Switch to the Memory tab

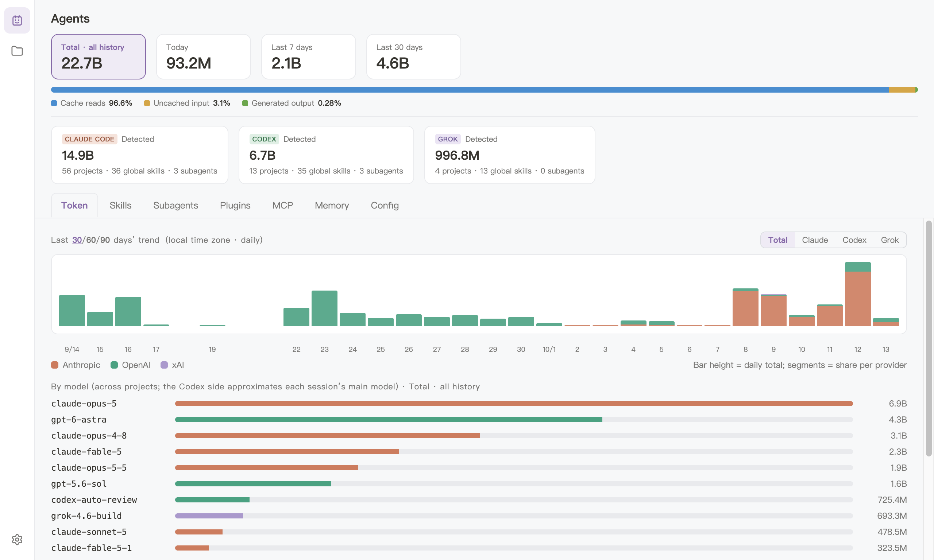tap(332, 205)
